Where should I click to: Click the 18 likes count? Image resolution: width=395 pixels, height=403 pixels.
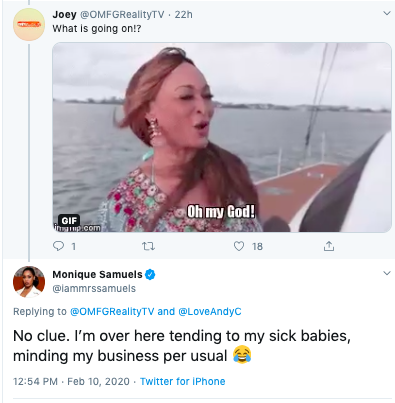[x=257, y=247]
